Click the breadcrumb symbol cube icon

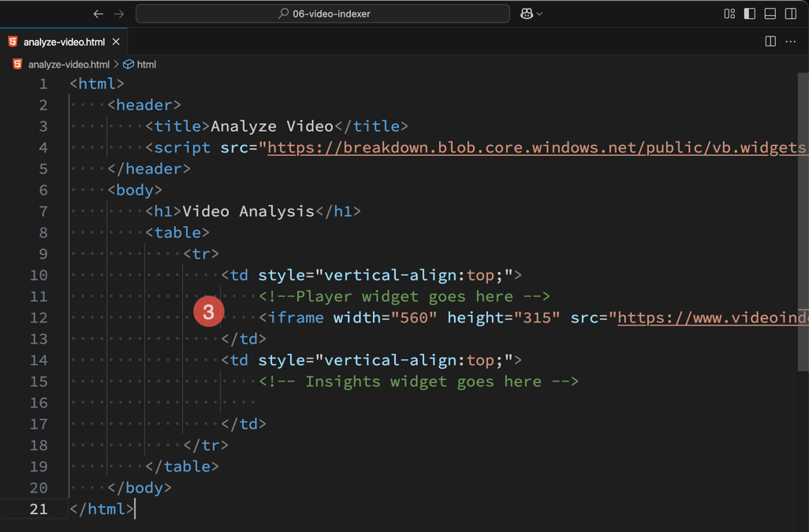click(129, 65)
